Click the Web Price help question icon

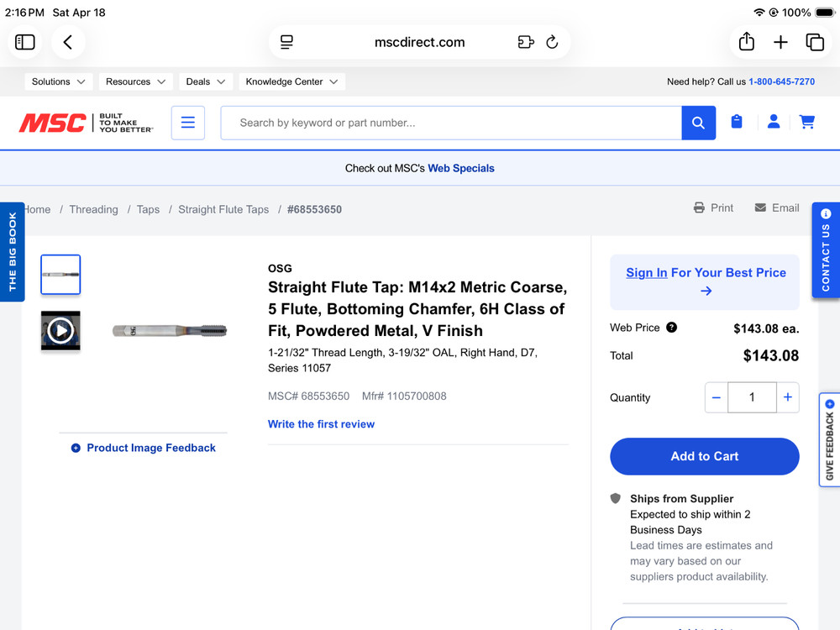(x=671, y=328)
